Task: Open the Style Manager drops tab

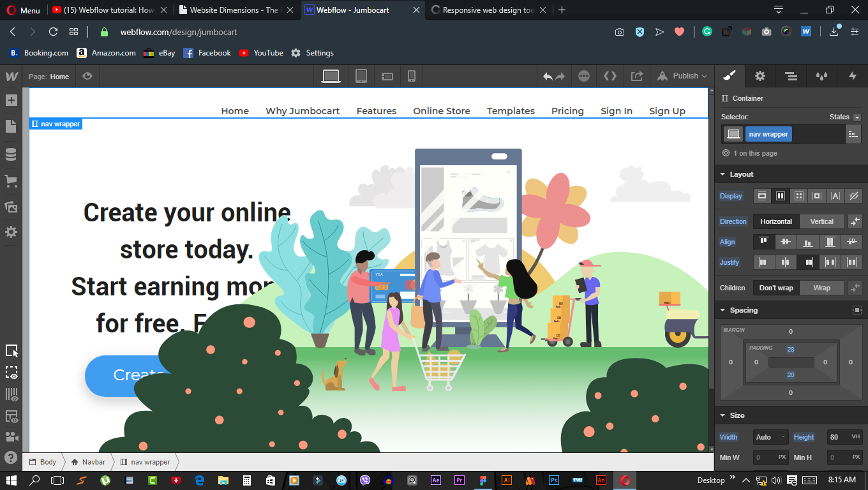Action: point(821,76)
